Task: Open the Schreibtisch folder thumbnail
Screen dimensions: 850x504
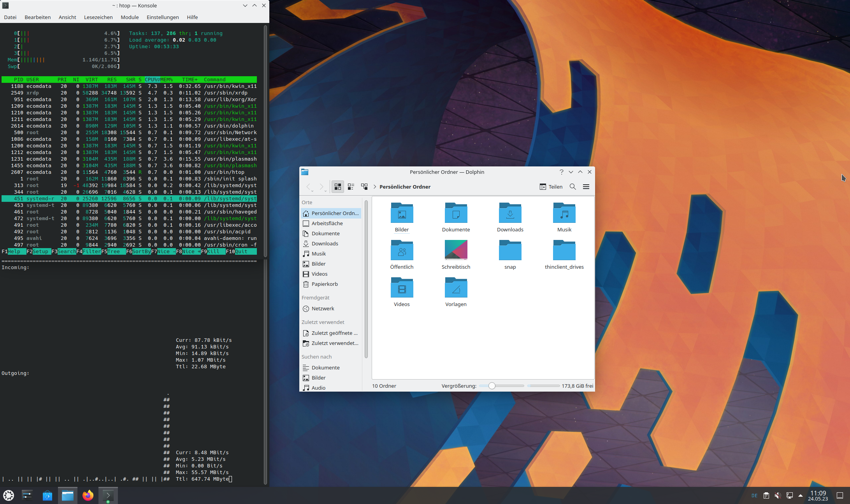Action: [456, 250]
